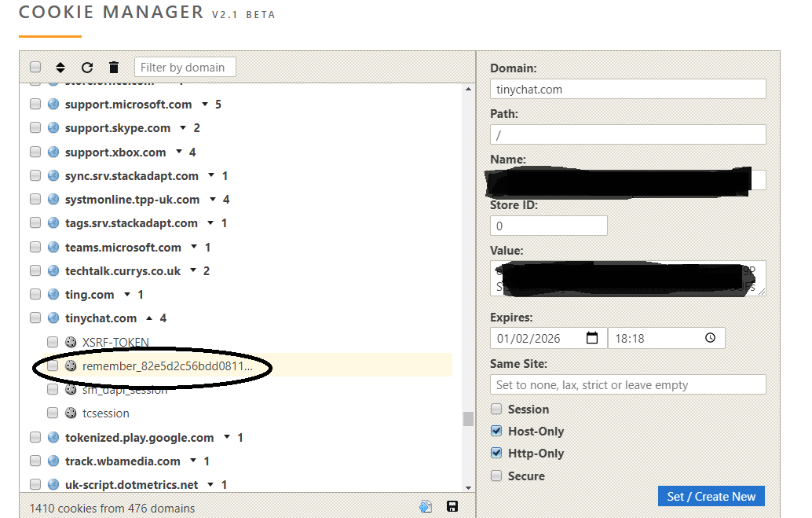812x518 pixels.
Task: Click globe icon beside techtalk.currys.co.uk
Action: tap(53, 270)
